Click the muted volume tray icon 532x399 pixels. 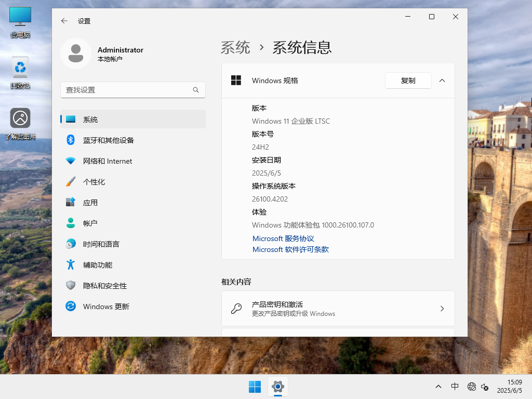(485, 387)
